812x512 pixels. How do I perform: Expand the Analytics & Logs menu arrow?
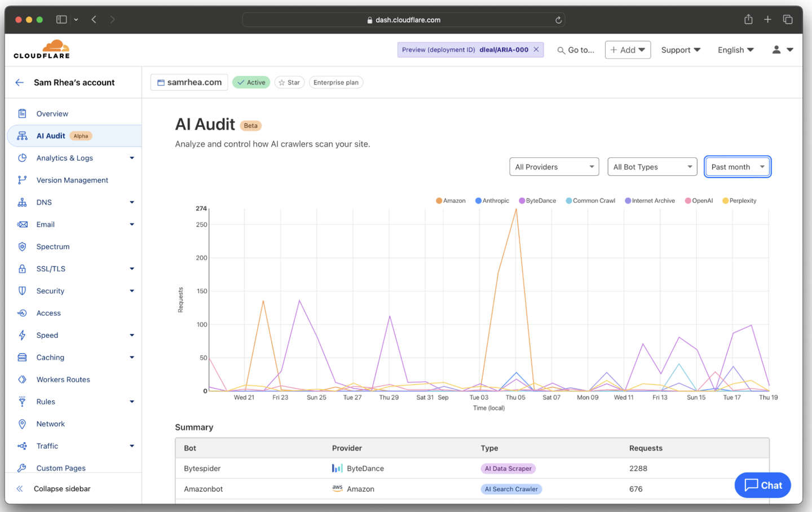click(132, 158)
